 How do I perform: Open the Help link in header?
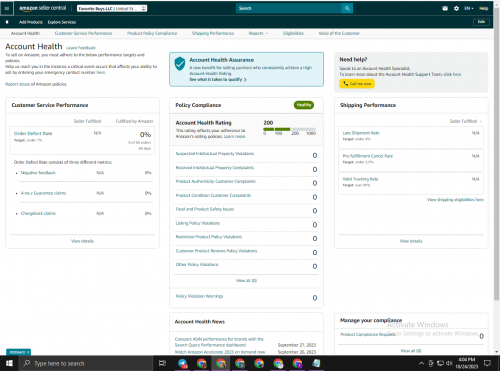[484, 8]
